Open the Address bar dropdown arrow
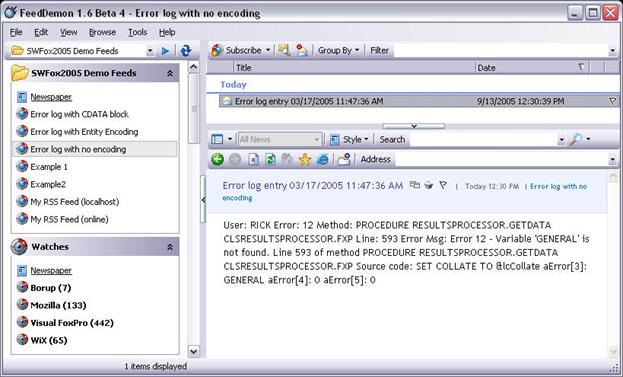 click(612, 160)
